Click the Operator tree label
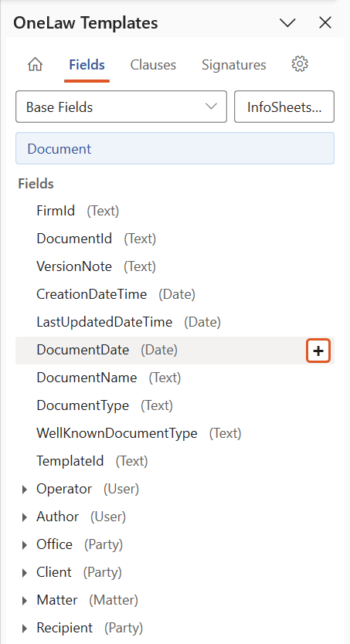Image resolution: width=350 pixels, height=644 pixels. tap(64, 489)
